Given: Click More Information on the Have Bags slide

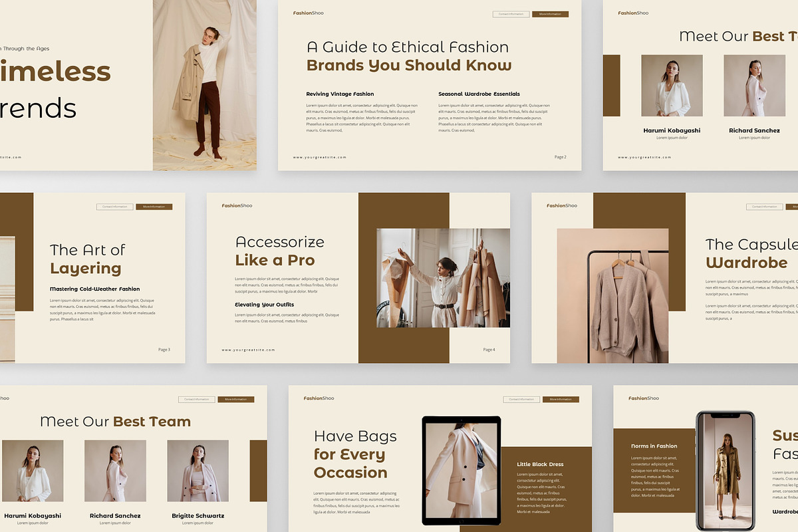Looking at the screenshot, I should point(561,400).
